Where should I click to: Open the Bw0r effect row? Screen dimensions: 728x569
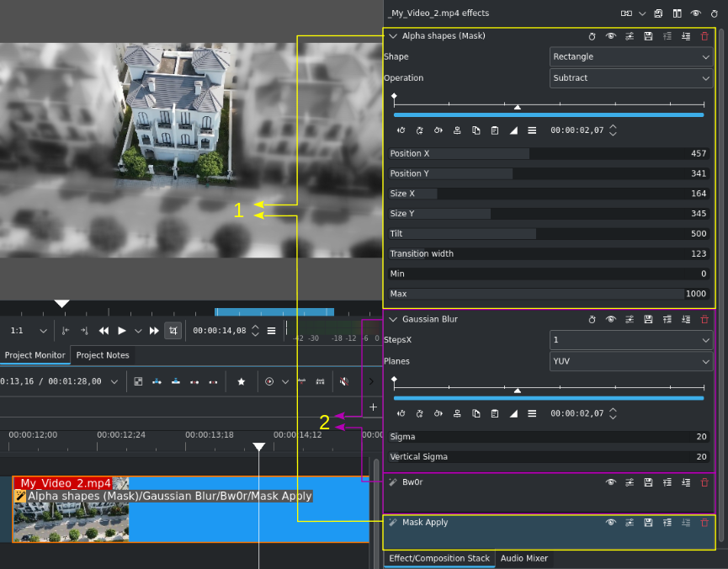[x=549, y=492]
